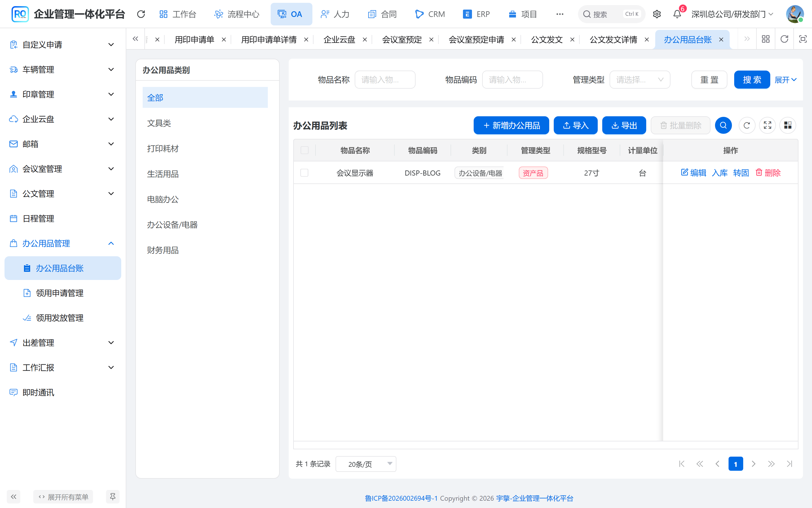Image resolution: width=812 pixels, height=508 pixels.
Task: Toggle content fullscreen icon in tab bar
Action: [803, 39]
